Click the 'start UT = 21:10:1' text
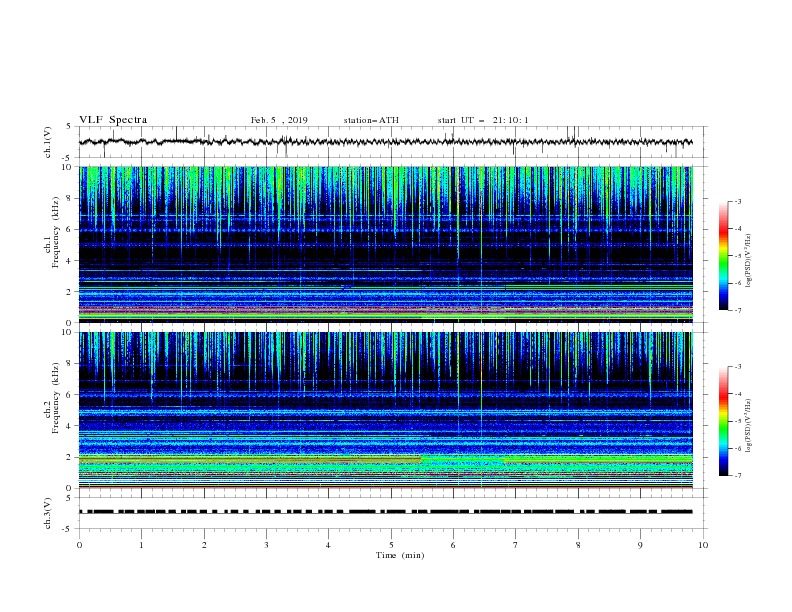 coord(483,120)
